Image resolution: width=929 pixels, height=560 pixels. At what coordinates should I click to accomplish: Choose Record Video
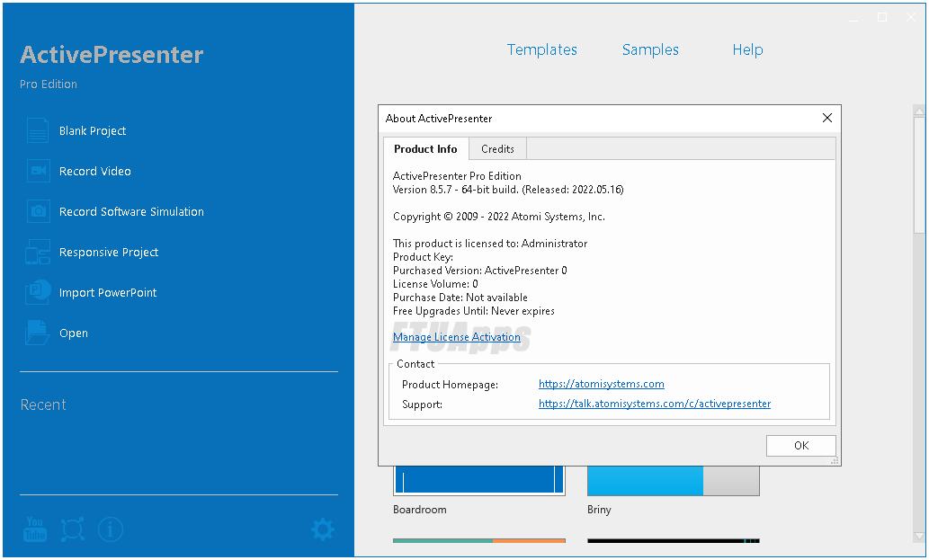tap(94, 171)
